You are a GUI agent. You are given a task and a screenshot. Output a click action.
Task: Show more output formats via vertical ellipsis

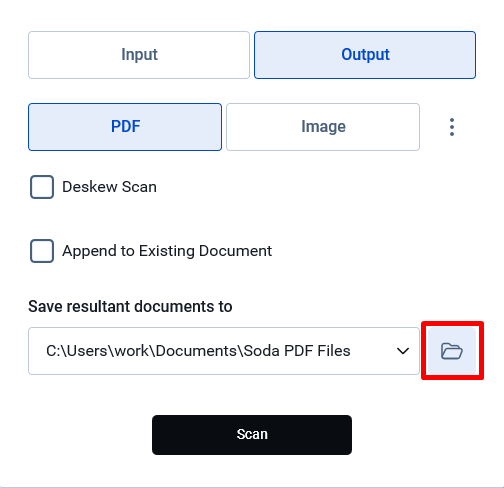point(452,127)
